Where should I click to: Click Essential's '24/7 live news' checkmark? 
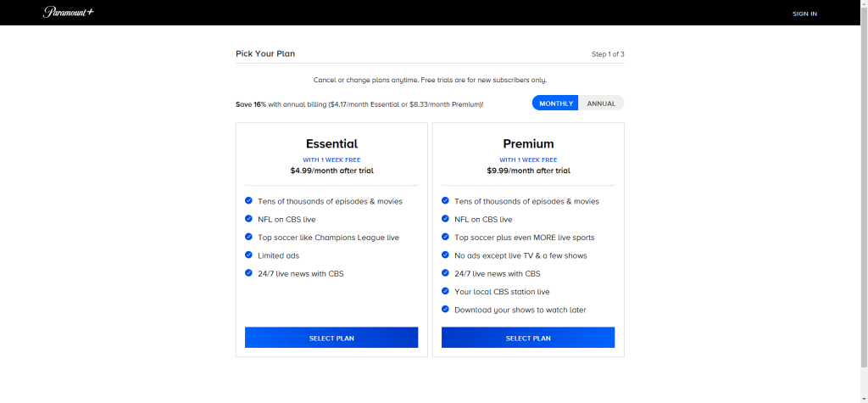[248, 273]
